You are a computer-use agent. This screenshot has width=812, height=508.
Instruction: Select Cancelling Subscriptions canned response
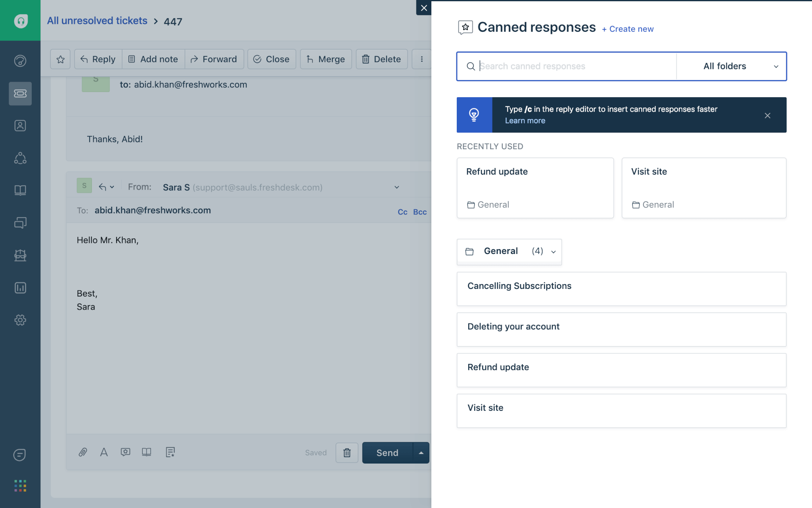point(621,289)
